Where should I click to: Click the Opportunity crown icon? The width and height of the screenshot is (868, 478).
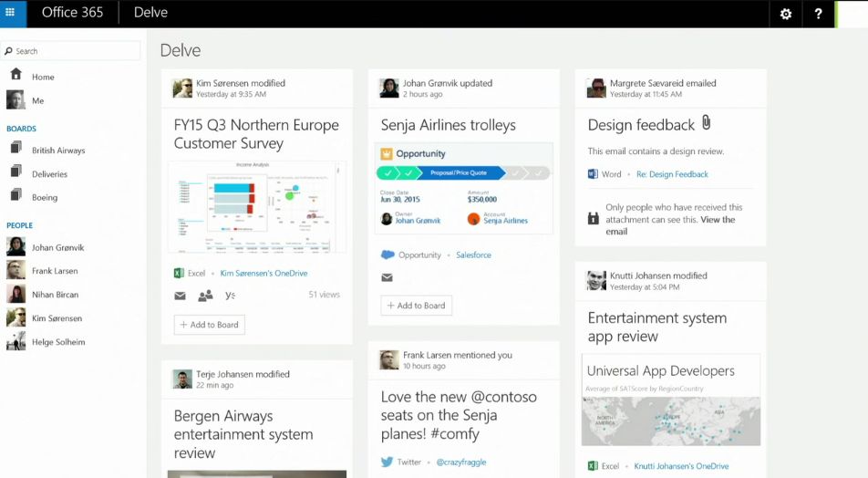click(387, 154)
